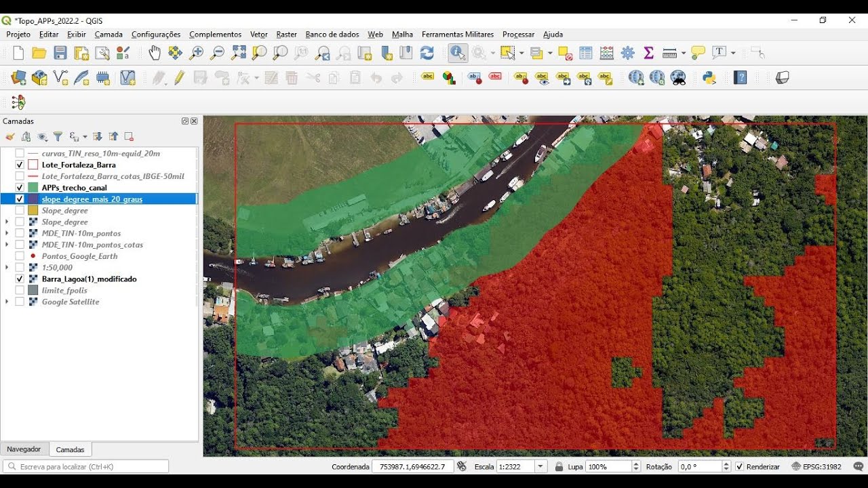Activate the Identify Features tool

point(458,53)
